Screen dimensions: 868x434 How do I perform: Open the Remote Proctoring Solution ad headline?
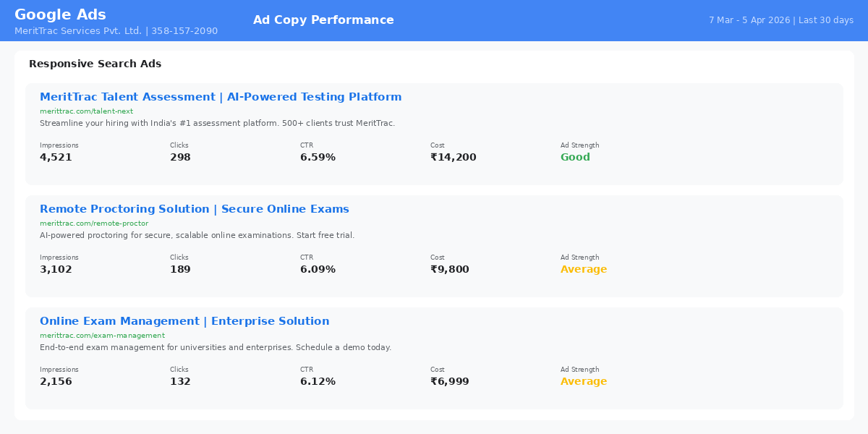(x=195, y=209)
